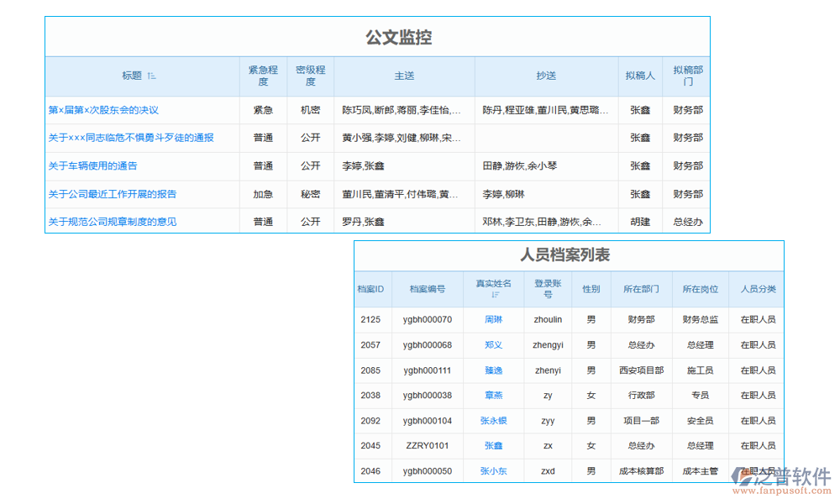Click the 人员档案列表 panel title
This screenshot has height=504, width=840.
(x=570, y=255)
